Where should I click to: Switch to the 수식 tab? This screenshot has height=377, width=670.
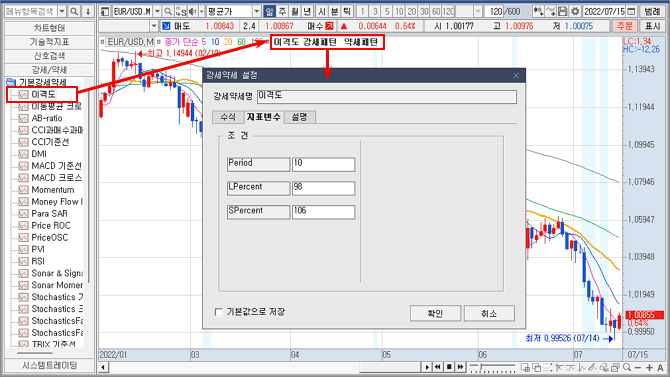click(228, 117)
